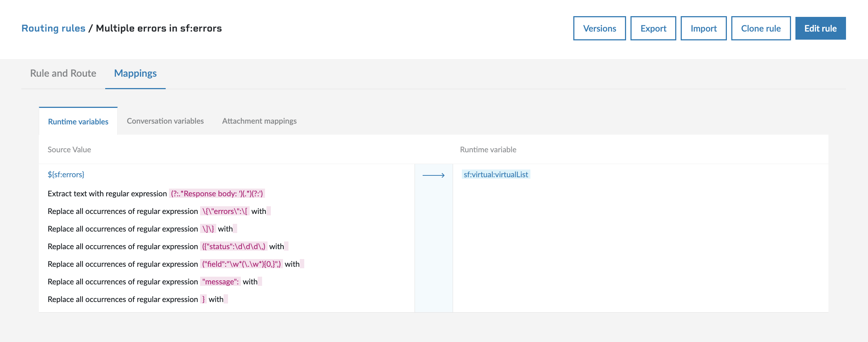Open the Routing rules breadcrumb link

[53, 28]
